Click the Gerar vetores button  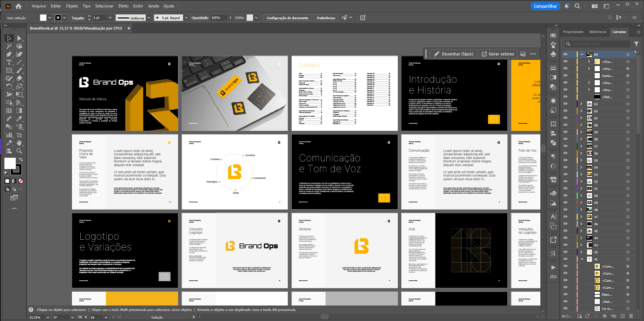(x=498, y=54)
